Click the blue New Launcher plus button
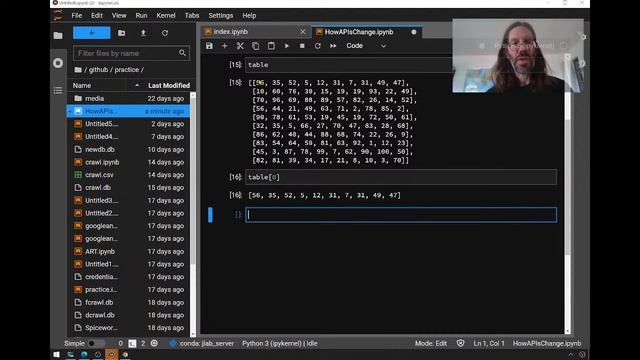 pos(91,33)
